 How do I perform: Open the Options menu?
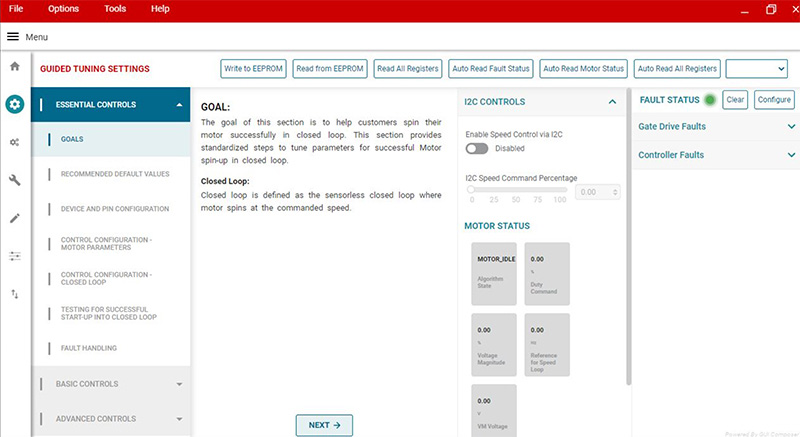63,9
